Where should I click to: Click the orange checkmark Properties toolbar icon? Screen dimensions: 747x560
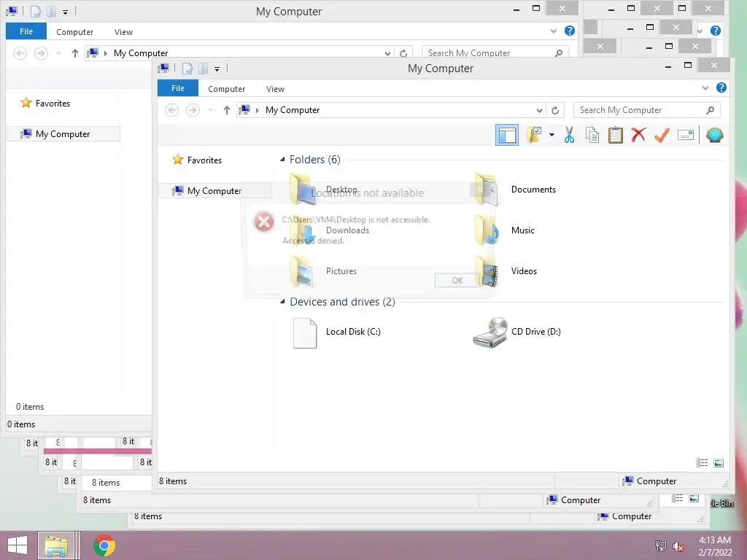662,135
